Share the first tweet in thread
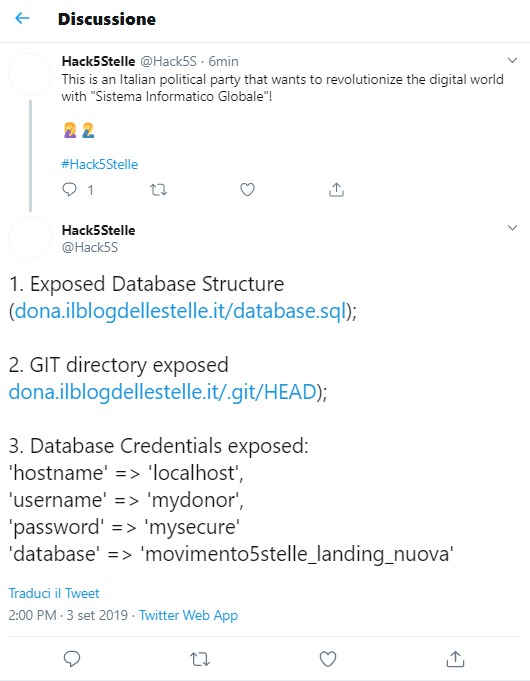The width and height of the screenshot is (530, 681). (336, 190)
